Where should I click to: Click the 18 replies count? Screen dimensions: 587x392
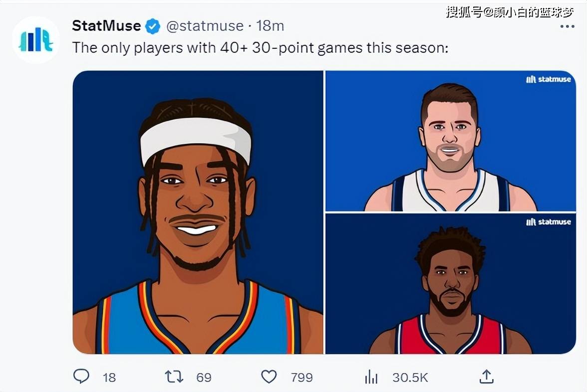pyautogui.click(x=109, y=378)
